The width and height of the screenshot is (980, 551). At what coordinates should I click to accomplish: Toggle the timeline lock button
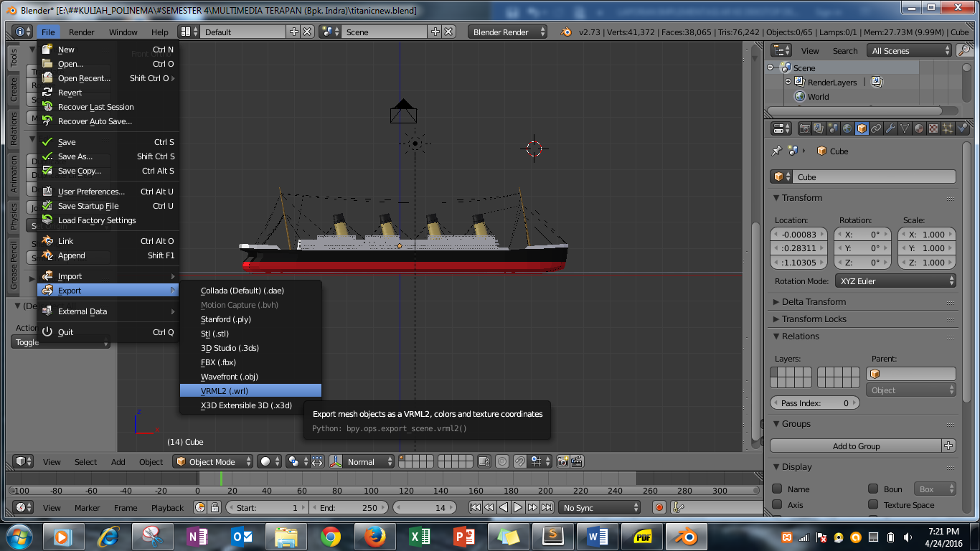pyautogui.click(x=215, y=507)
